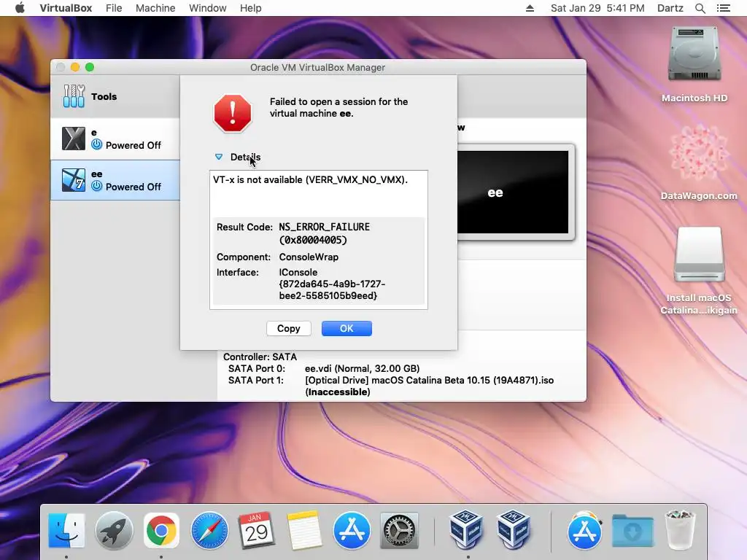Open the Apple menu
Image resolution: width=747 pixels, height=560 pixels.
coord(20,8)
